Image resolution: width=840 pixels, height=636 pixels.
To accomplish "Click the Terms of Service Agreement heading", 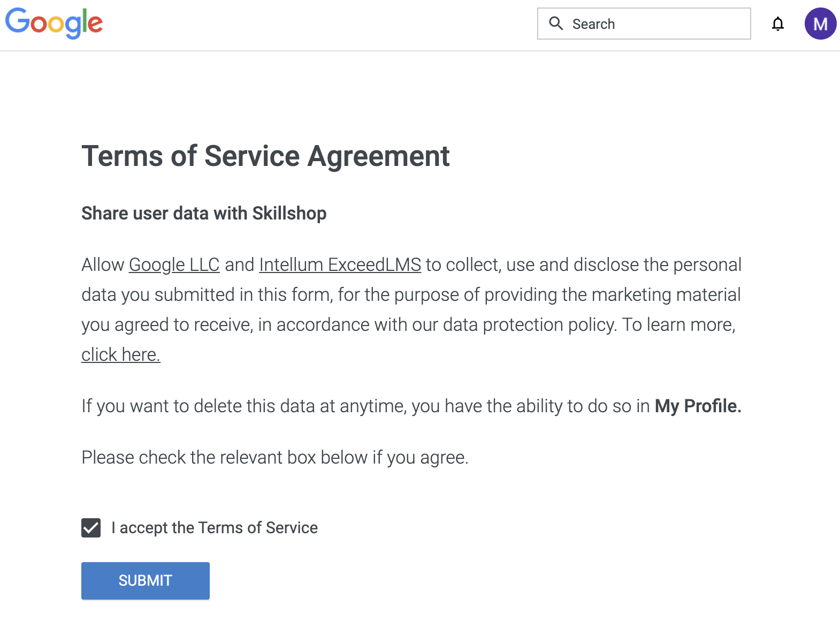I will point(265,156).
